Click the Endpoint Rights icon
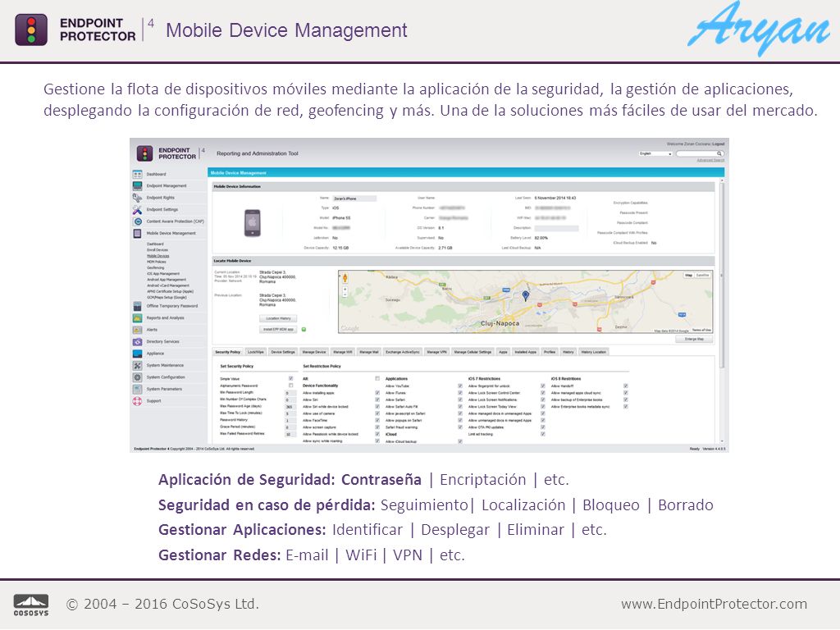This screenshot has width=840, height=630. tap(137, 198)
